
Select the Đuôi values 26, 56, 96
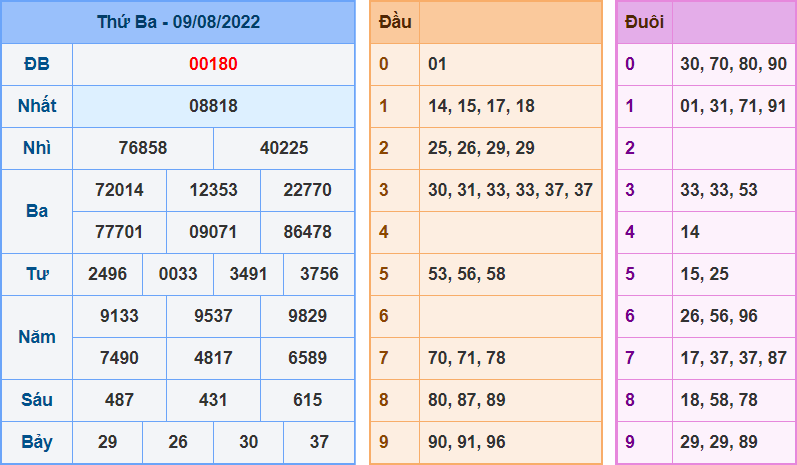[x=719, y=316]
